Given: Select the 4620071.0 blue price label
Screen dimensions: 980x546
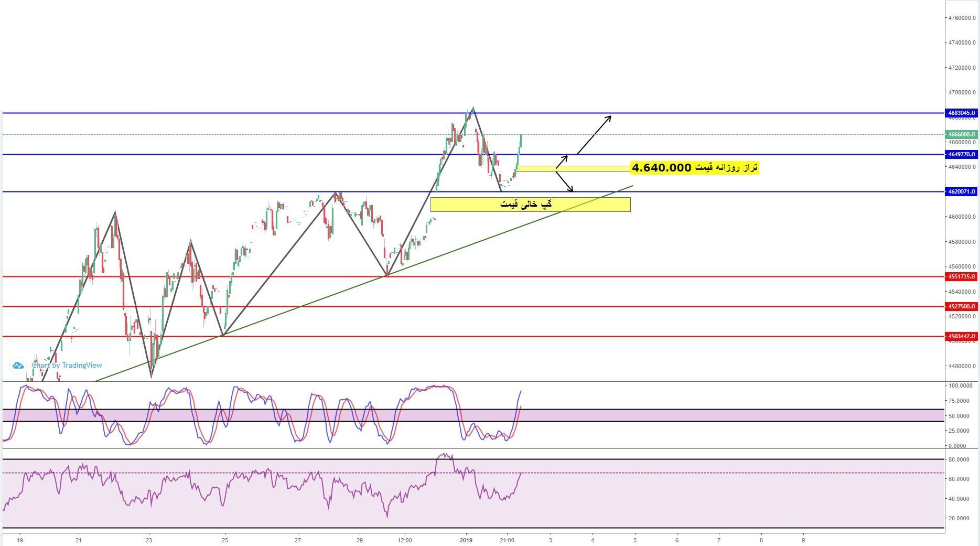Looking at the screenshot, I should tap(961, 191).
